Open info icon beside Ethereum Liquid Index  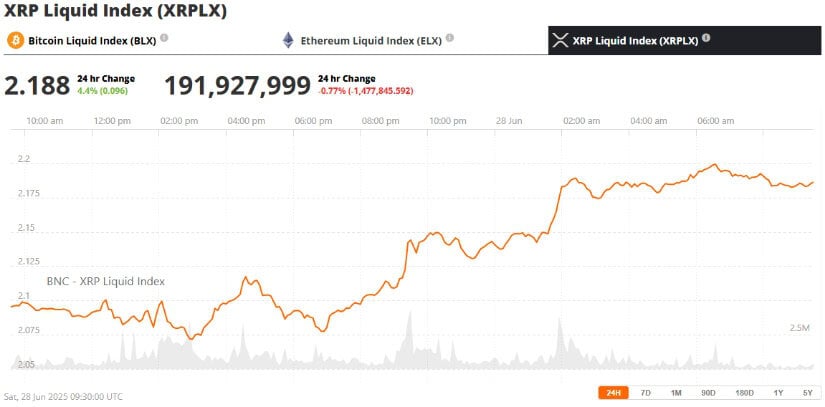click(x=450, y=38)
